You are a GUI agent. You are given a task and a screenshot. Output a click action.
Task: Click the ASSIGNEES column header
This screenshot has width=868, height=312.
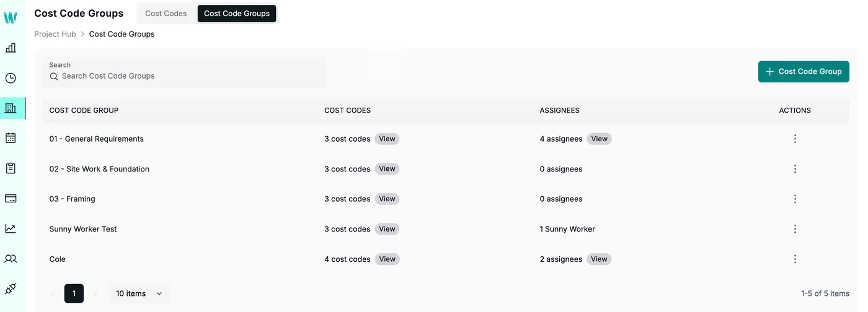click(559, 110)
